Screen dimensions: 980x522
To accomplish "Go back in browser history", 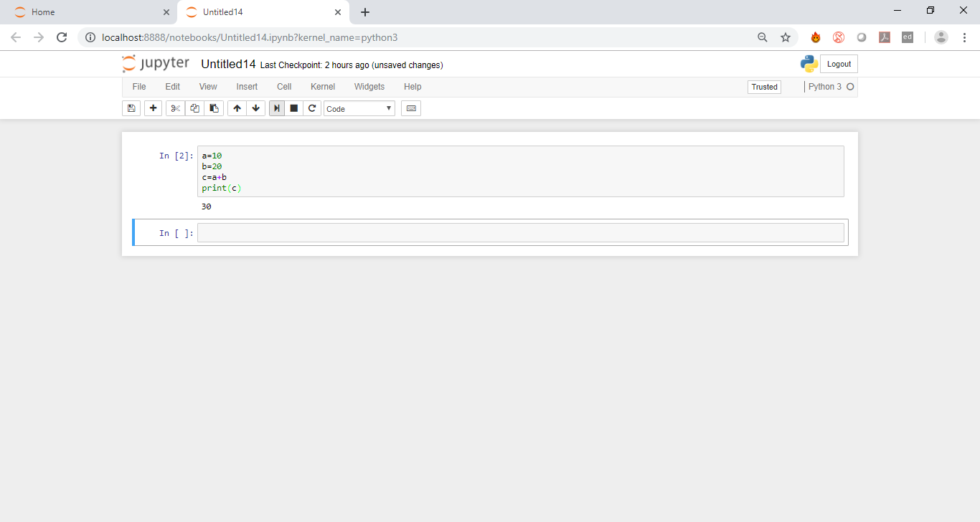I will tap(16, 37).
